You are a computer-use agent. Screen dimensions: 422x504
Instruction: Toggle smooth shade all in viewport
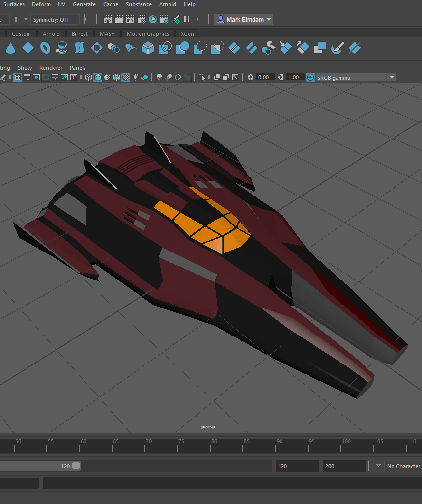[x=98, y=77]
